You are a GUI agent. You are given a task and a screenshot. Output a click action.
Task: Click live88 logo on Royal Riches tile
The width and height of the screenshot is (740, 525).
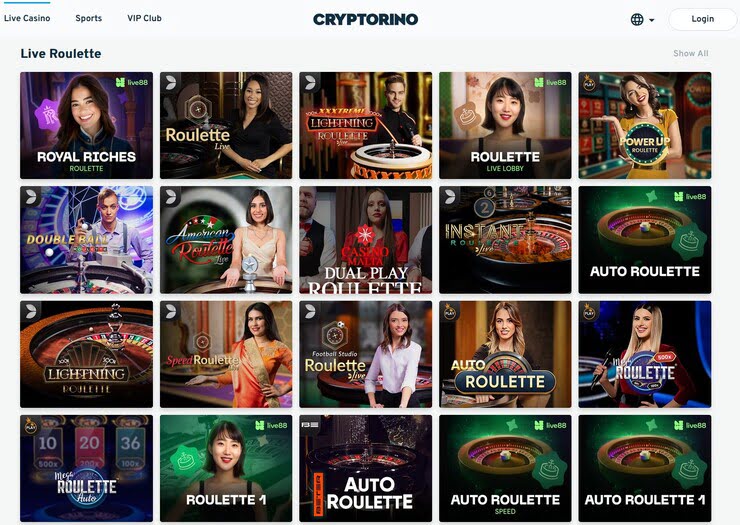pyautogui.click(x=132, y=82)
